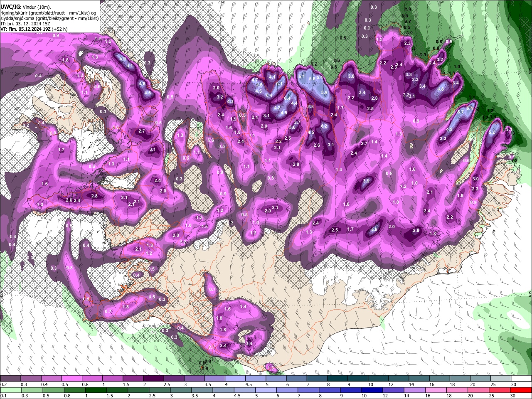Image resolution: width=532 pixels, height=399 pixels.
Task: Click the 3.7 snowfall value on the map
Action: [x=297, y=122]
